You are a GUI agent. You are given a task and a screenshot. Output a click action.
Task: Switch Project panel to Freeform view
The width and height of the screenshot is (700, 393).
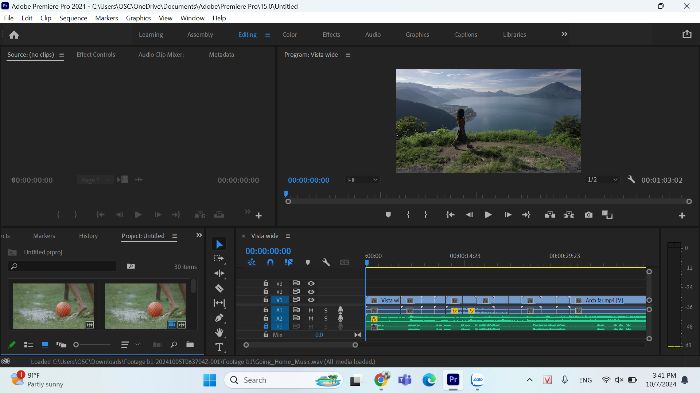(61, 344)
